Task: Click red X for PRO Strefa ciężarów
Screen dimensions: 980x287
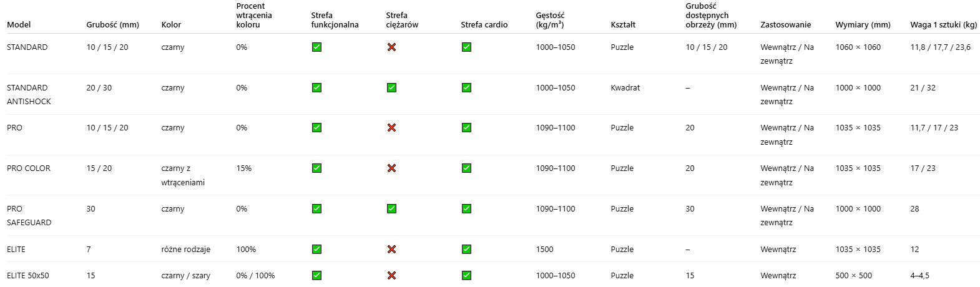Action: coord(391,128)
